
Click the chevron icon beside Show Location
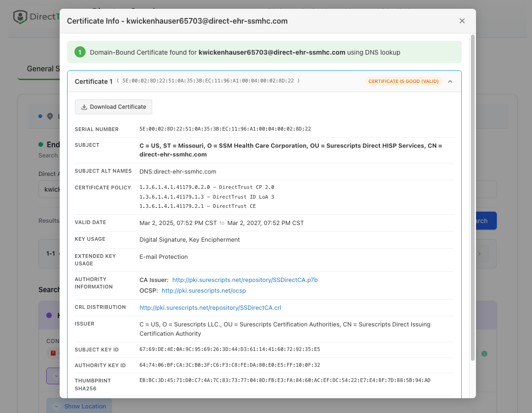click(x=56, y=406)
